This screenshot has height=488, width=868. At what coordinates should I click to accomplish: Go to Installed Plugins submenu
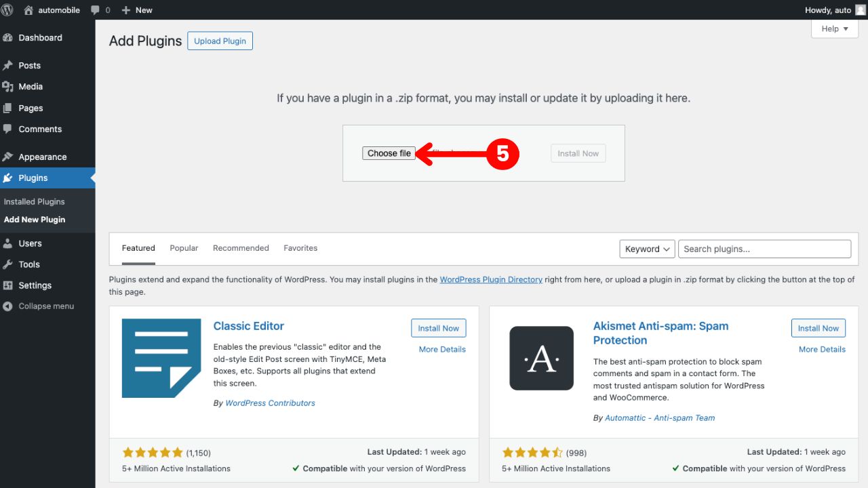click(x=35, y=202)
